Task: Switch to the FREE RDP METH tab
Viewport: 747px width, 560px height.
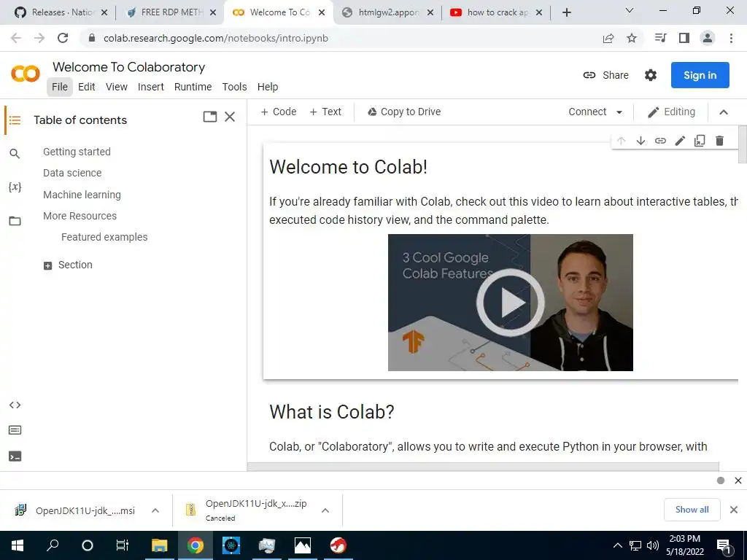Action: (x=170, y=12)
